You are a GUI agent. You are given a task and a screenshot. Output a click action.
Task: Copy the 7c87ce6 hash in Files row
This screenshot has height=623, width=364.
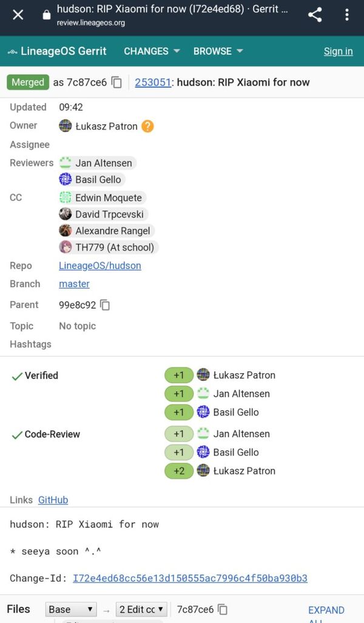pyautogui.click(x=223, y=609)
